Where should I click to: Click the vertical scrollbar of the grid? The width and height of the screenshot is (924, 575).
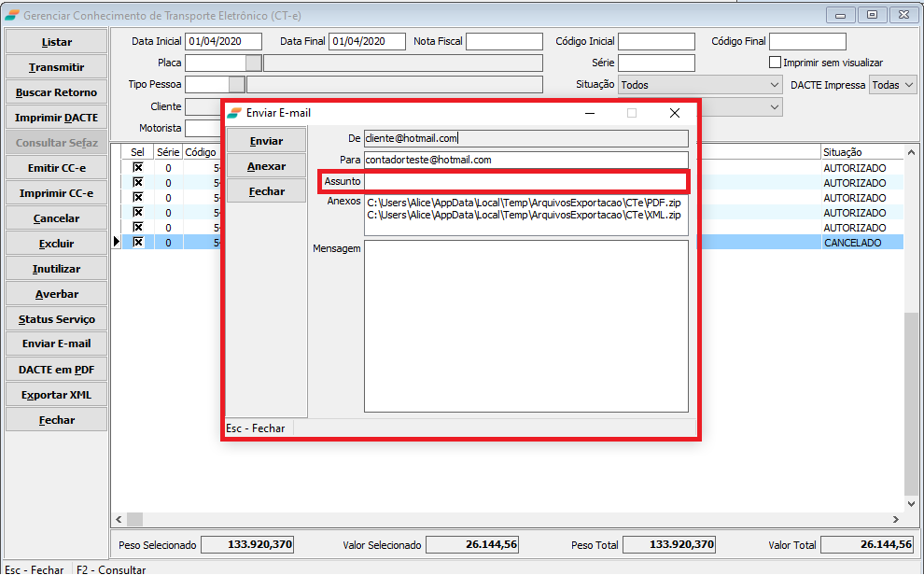(911, 401)
